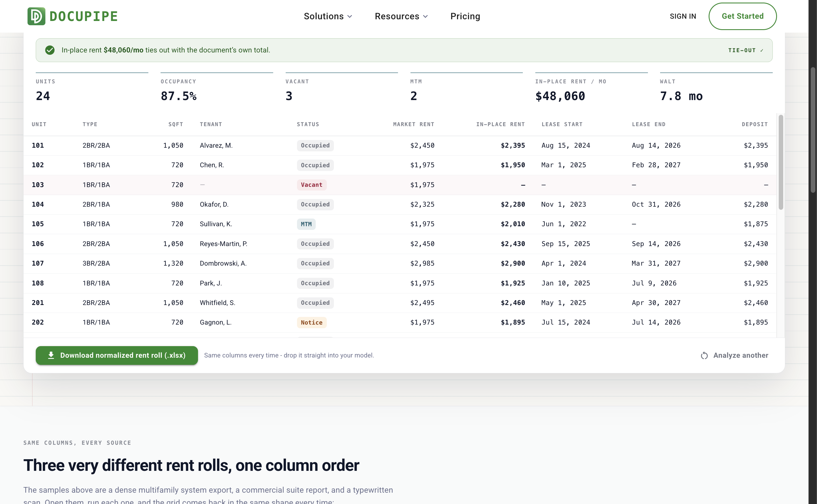Click the MTM status badge for unit 105
The width and height of the screenshot is (817, 504).
tap(306, 224)
